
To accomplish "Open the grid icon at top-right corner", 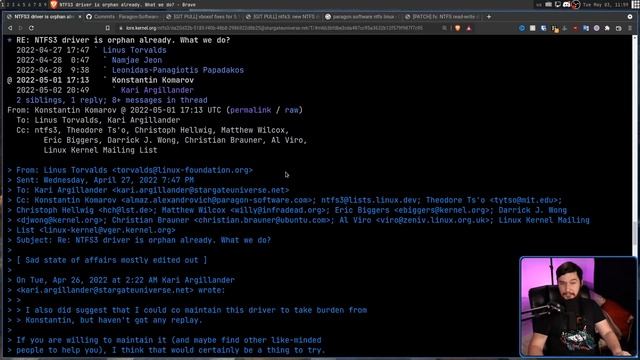I will point(636,4).
